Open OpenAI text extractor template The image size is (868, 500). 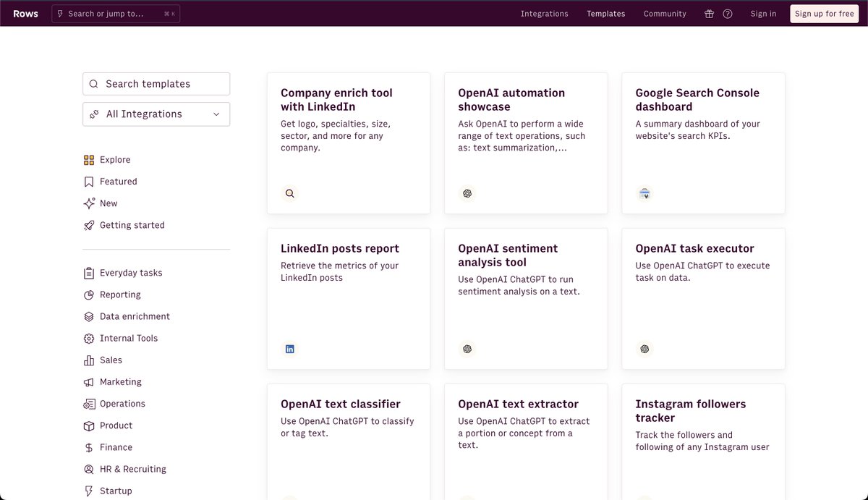click(x=526, y=441)
